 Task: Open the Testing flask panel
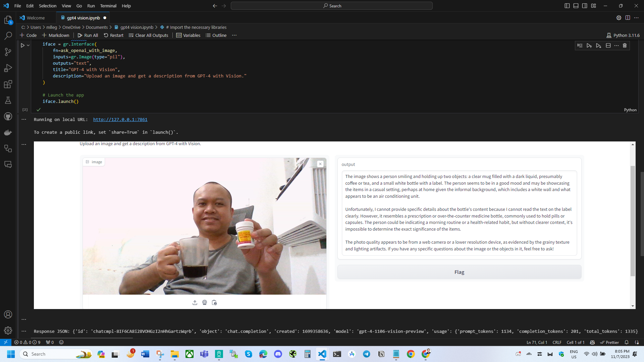pos(8,100)
